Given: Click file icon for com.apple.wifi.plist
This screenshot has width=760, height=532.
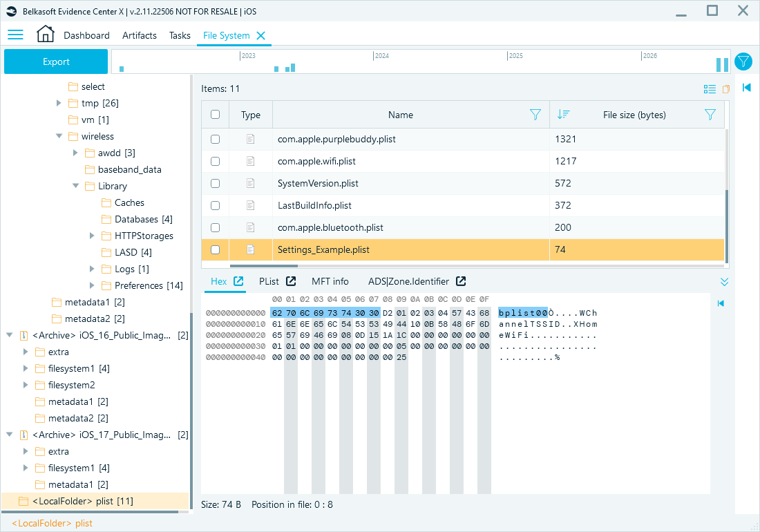Looking at the screenshot, I should (251, 161).
